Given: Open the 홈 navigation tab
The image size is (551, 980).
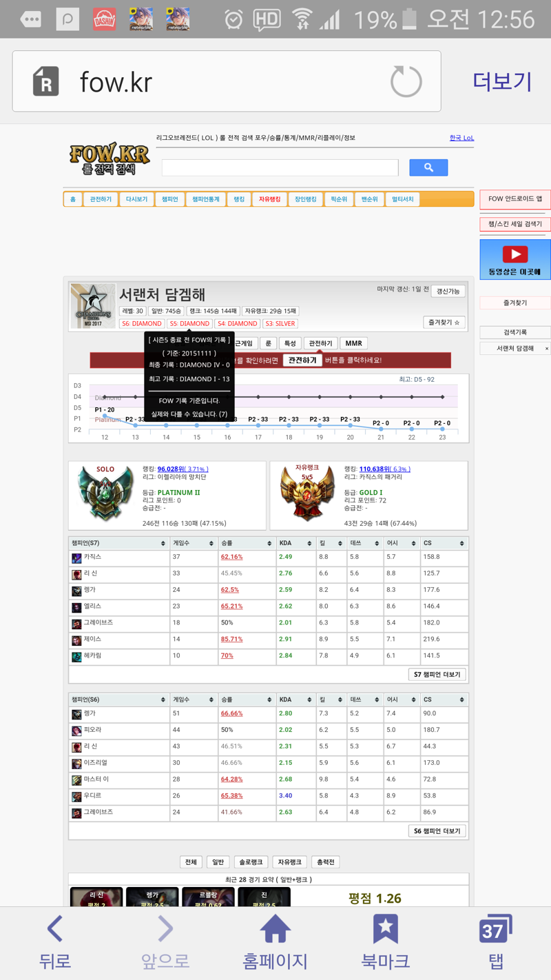Looking at the screenshot, I should pyautogui.click(x=73, y=199).
